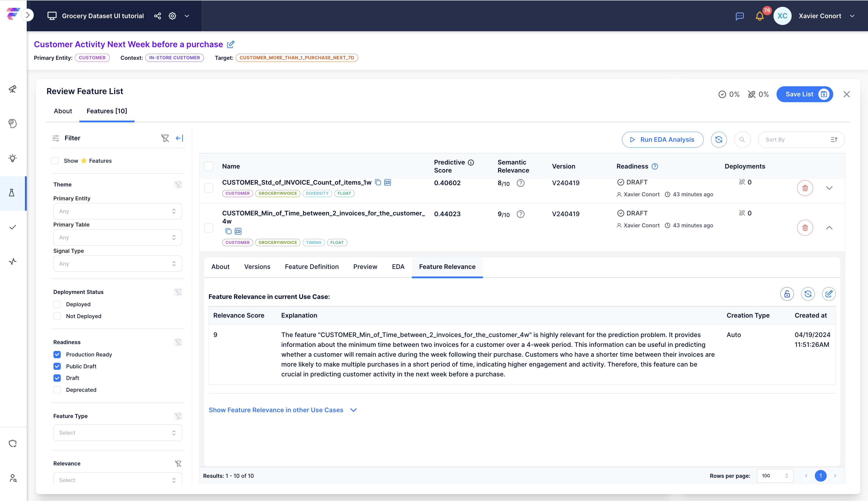Click Run EDA Analysis button

pyautogui.click(x=662, y=140)
